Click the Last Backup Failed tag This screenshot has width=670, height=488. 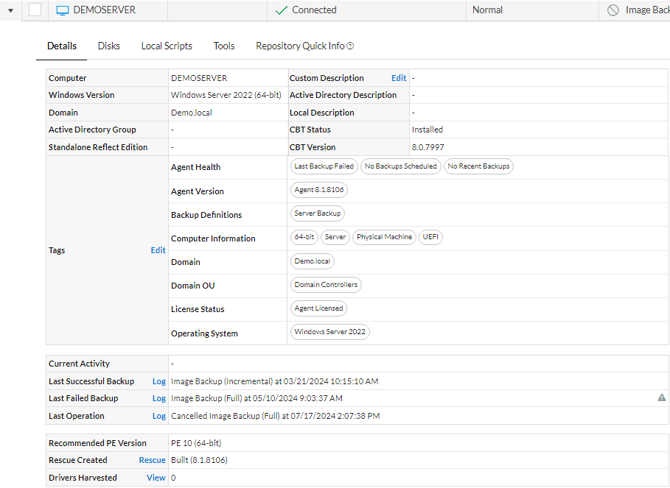pos(323,167)
